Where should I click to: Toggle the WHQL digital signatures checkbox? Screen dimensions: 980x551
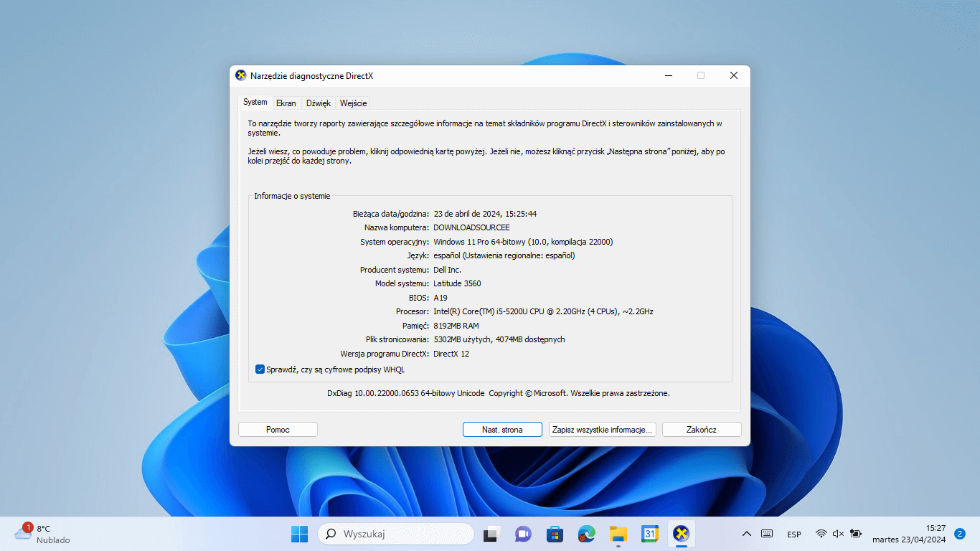coord(260,369)
